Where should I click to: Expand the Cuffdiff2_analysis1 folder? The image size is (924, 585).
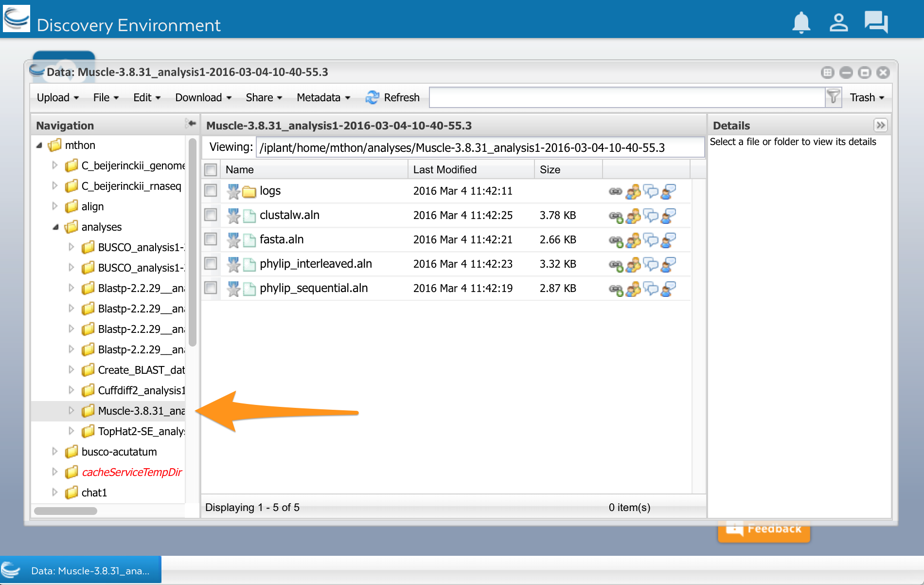click(x=71, y=390)
